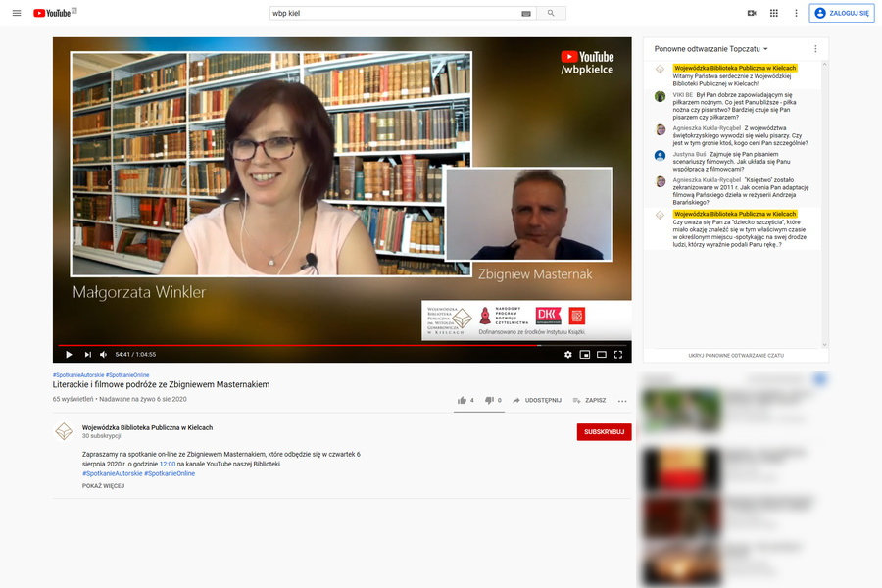Click the chat panel scrollbar

tap(824, 204)
